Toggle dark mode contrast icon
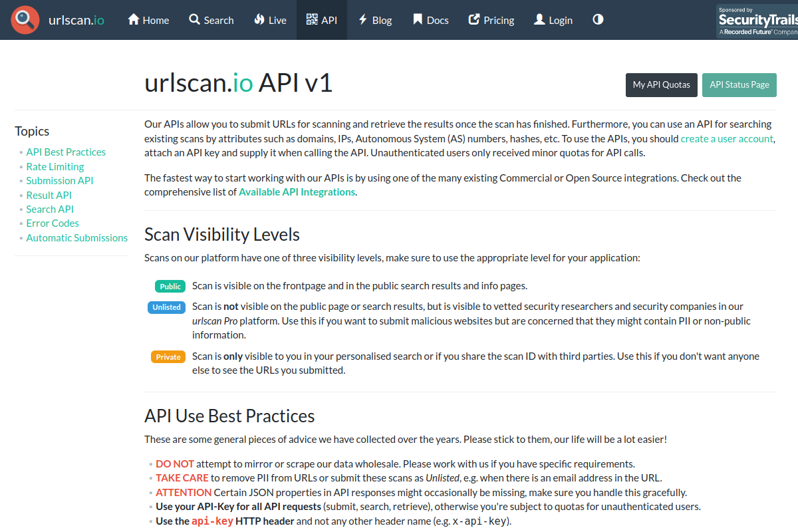 (x=598, y=19)
